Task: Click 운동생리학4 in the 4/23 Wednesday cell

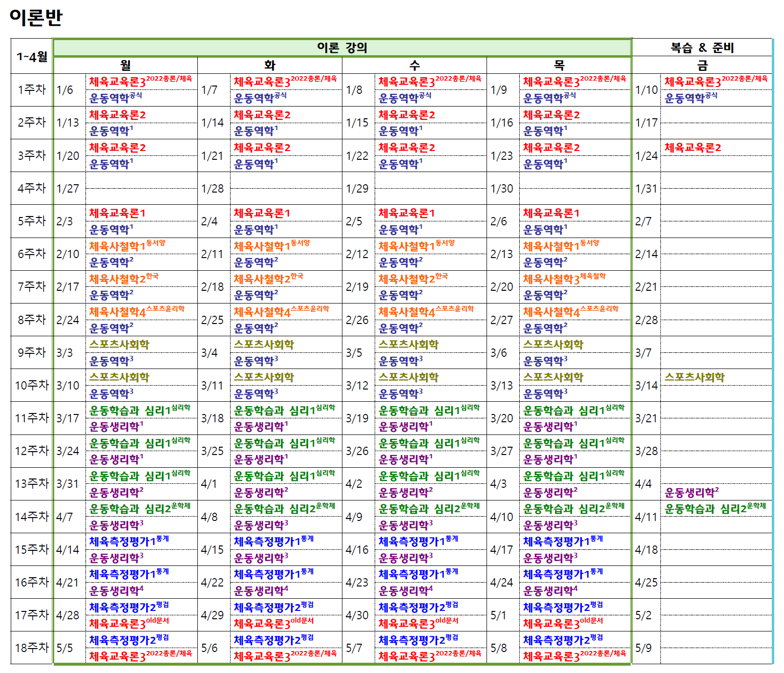Action: point(405,590)
